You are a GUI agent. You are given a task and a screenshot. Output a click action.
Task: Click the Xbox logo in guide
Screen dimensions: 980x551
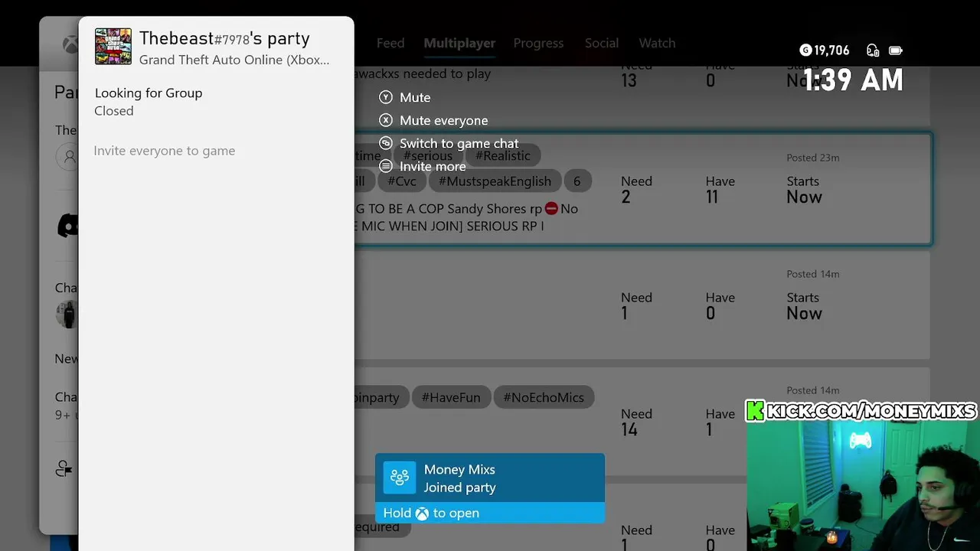pyautogui.click(x=70, y=44)
